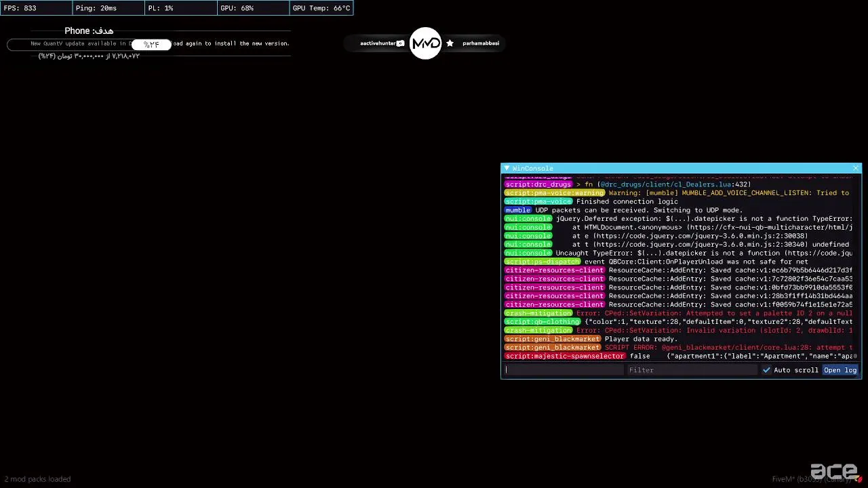
Task: Select the parhamabbasi name label
Action: coord(481,43)
